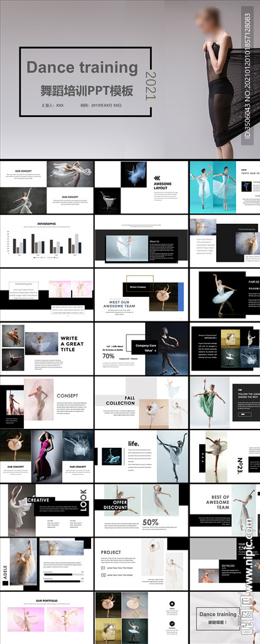This screenshot has height=644, width=260.
Task: Click the PROJECT heading
Action: tap(111, 552)
